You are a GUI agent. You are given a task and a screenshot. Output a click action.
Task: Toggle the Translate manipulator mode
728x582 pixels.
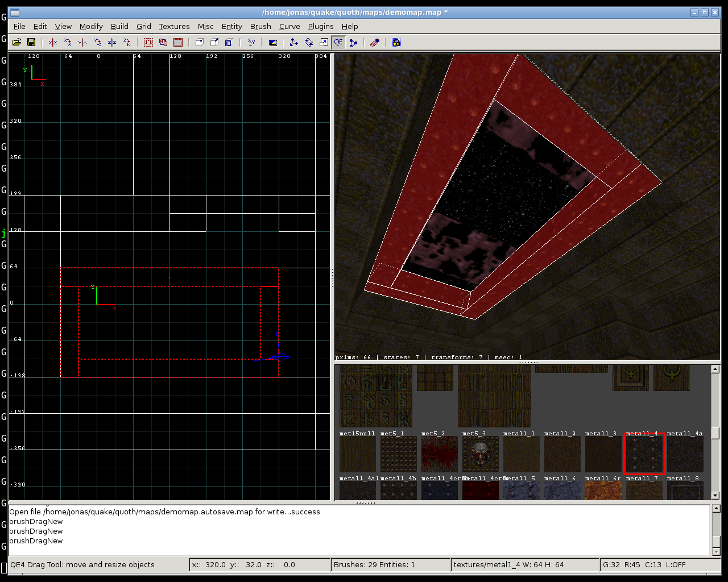coord(294,42)
